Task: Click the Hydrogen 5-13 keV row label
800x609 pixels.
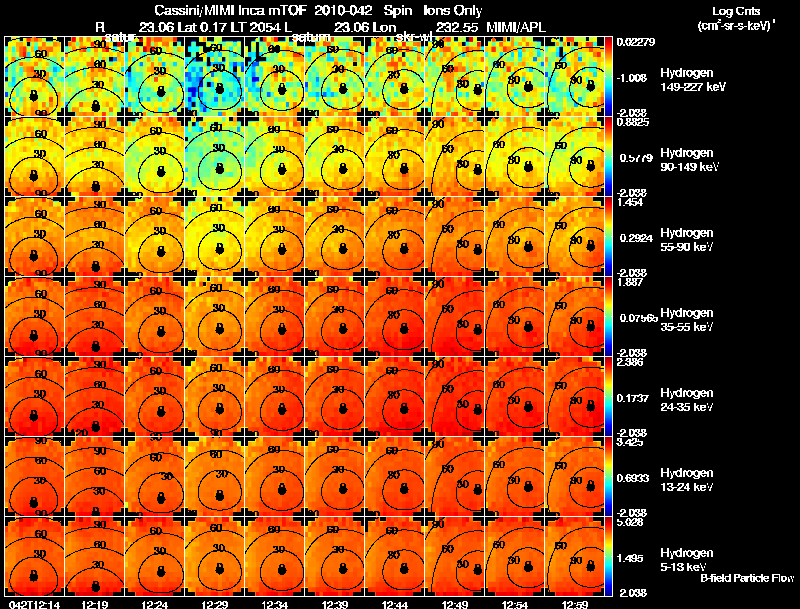Action: click(x=687, y=560)
